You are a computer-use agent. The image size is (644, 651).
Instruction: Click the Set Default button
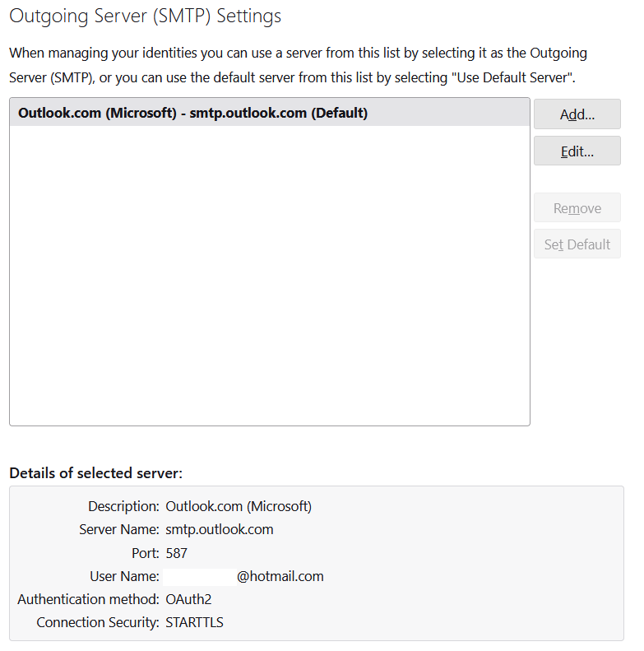577,244
